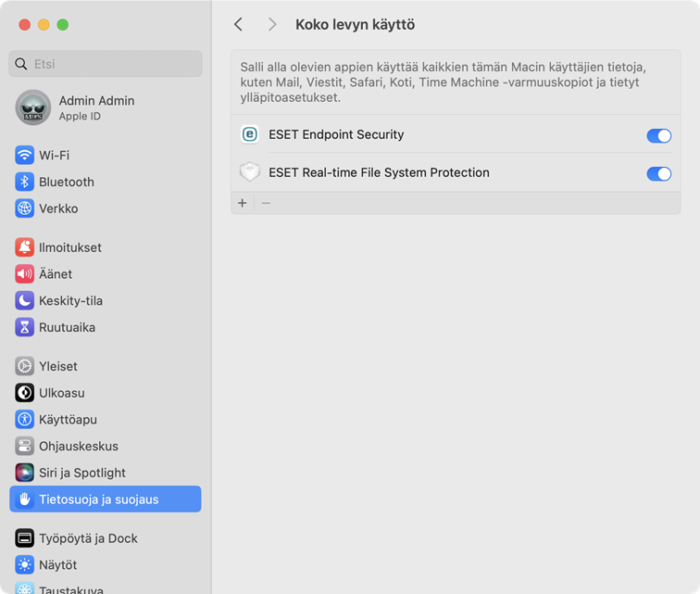Click the ESET Real-time File System Protection shield icon
The width and height of the screenshot is (700, 594).
pos(250,172)
